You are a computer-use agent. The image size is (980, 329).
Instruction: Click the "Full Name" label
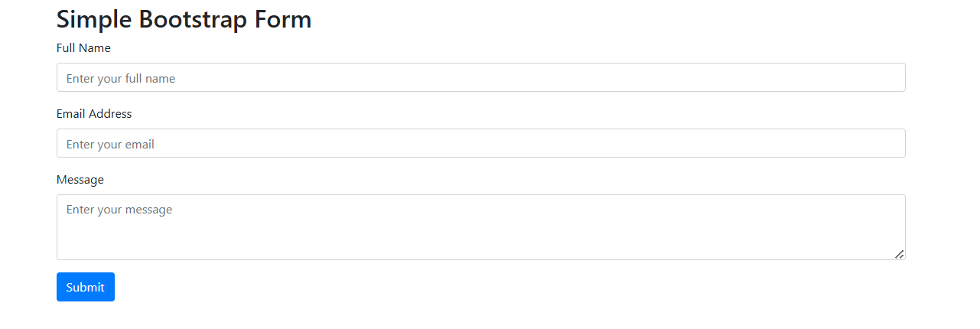83,48
